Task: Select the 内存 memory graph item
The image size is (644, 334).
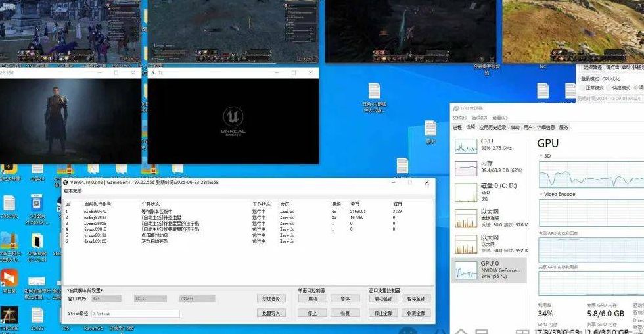Action: [490, 168]
